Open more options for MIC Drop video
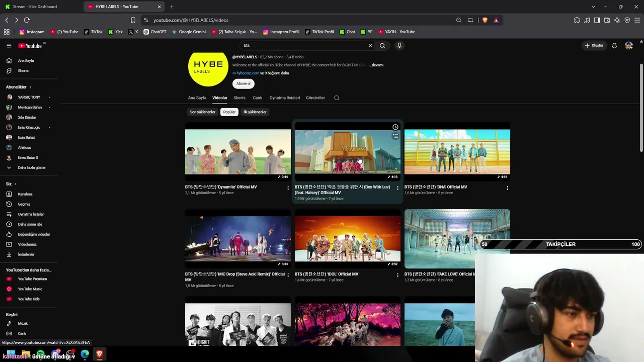This screenshot has width=644, height=362. pyautogui.click(x=288, y=276)
